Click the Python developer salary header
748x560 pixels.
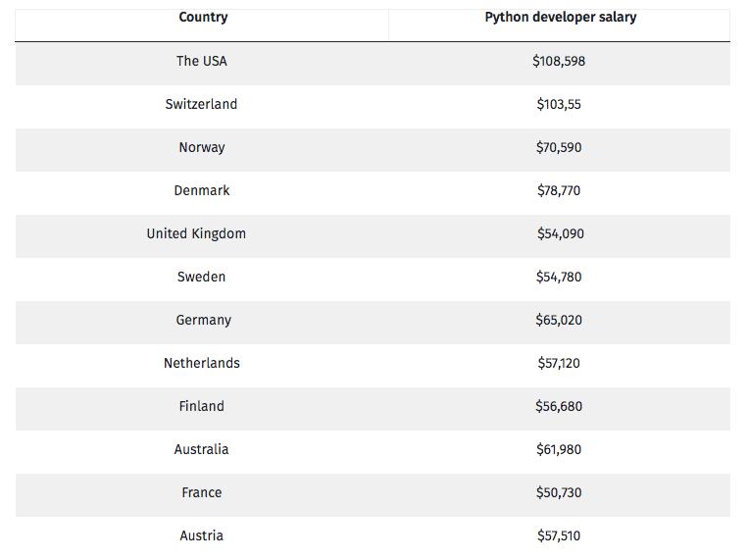[x=560, y=18]
